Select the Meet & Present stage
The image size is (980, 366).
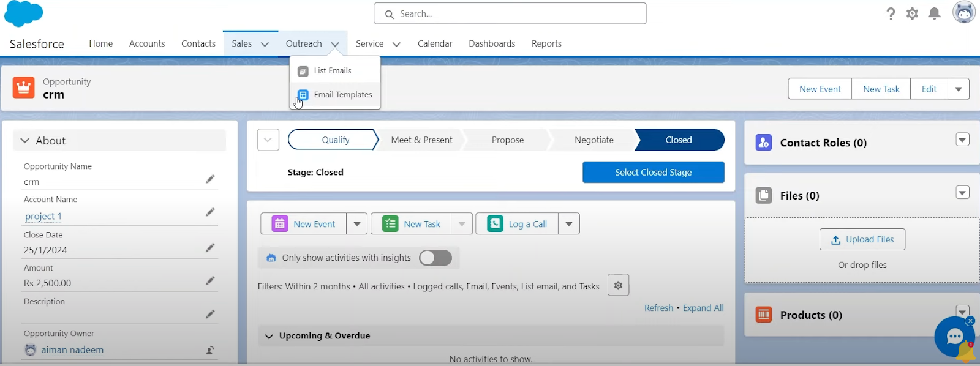421,140
